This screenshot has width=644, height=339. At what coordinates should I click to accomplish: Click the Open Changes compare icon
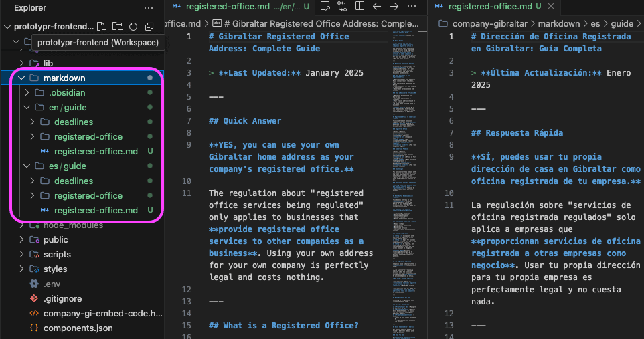(342, 7)
